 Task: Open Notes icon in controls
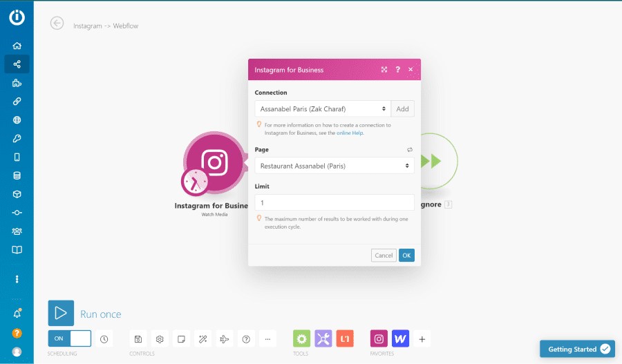181,339
